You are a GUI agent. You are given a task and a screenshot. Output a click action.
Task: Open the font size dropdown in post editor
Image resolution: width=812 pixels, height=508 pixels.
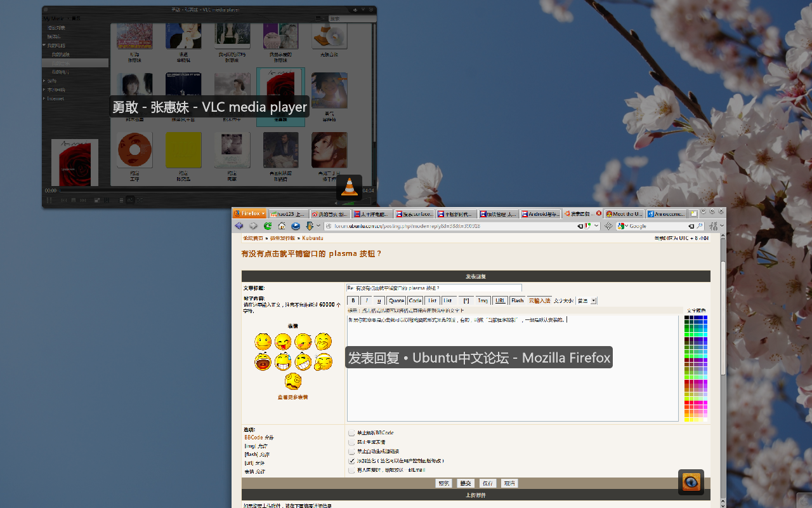pos(586,300)
